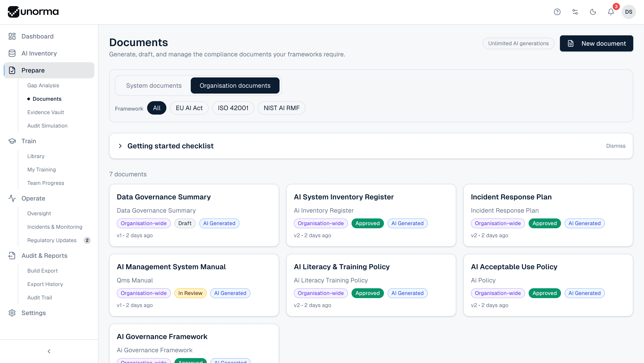Viewport: 644px width, 363px height.
Task: Expand the Getting started checklist chevron
Action: [x=120, y=146]
